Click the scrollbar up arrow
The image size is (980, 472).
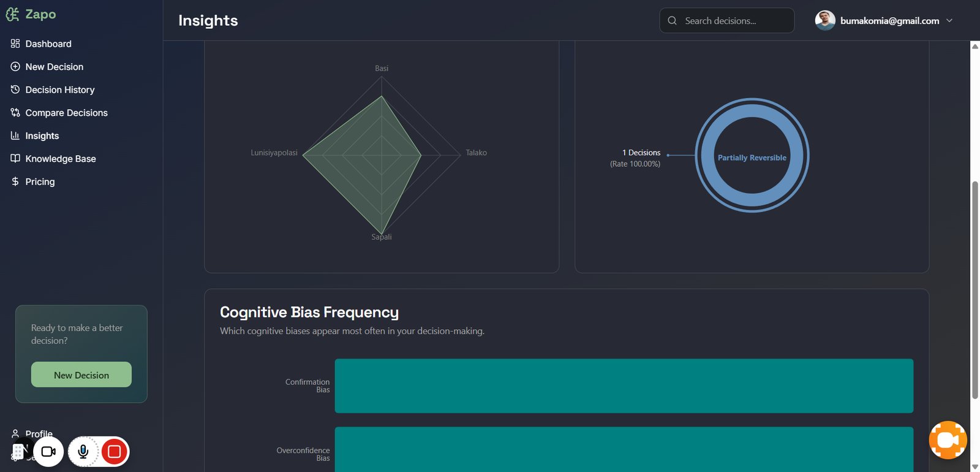[974, 46]
